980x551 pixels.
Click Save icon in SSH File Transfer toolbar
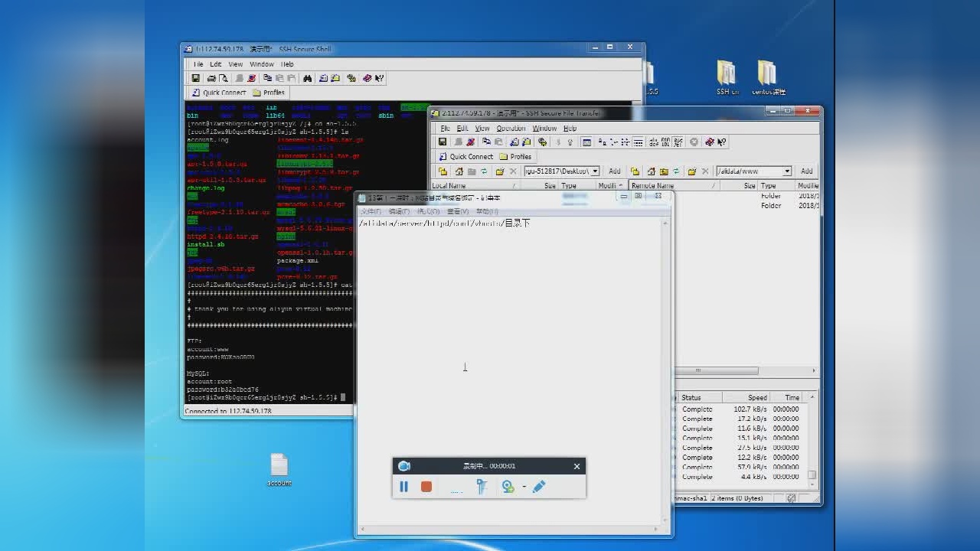[443, 142]
